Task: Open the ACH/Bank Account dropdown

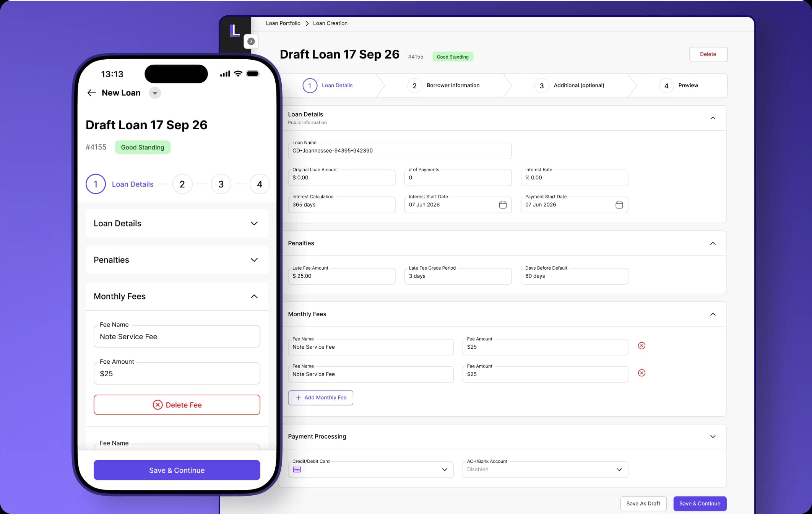Action: point(545,470)
